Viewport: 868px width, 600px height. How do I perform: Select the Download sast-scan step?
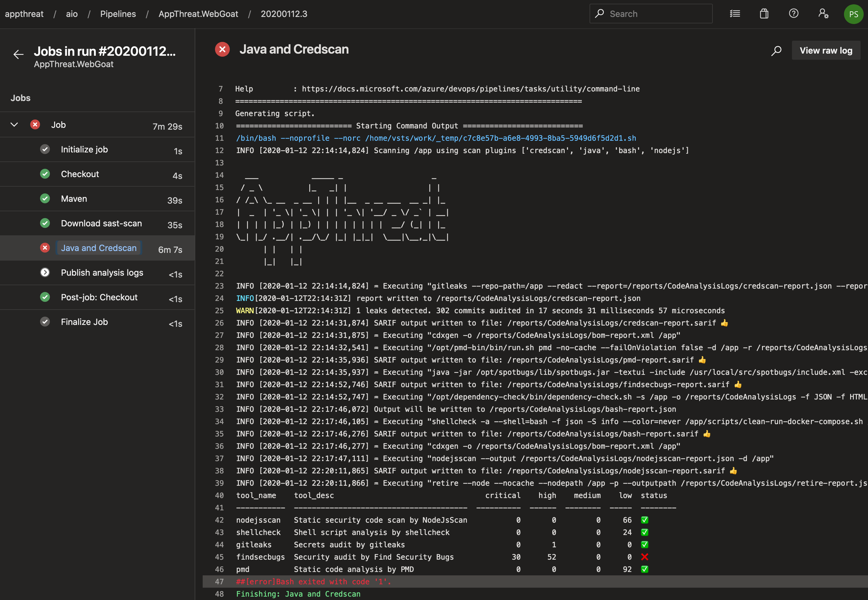pyautogui.click(x=101, y=223)
